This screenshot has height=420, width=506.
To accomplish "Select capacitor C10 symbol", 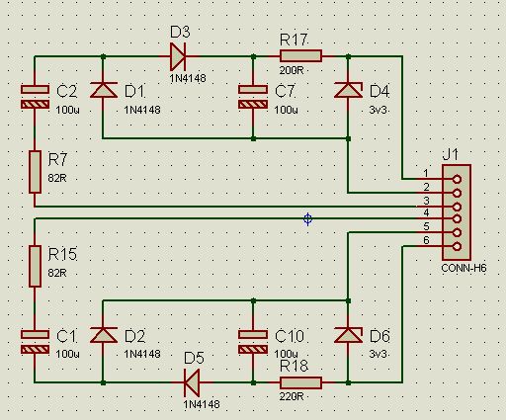I will coord(253,342).
